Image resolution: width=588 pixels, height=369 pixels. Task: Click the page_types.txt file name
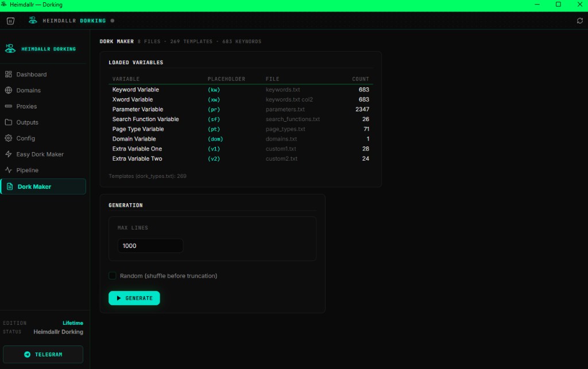coord(285,129)
